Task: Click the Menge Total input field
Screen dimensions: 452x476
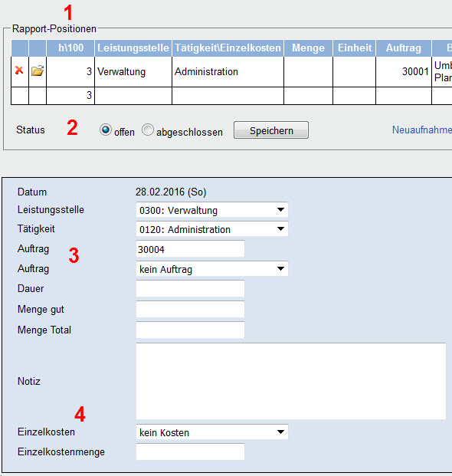Action: click(190, 330)
